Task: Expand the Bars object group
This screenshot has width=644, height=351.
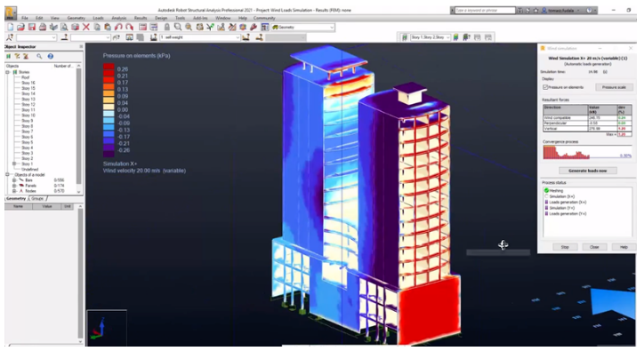Action: pos(14,179)
